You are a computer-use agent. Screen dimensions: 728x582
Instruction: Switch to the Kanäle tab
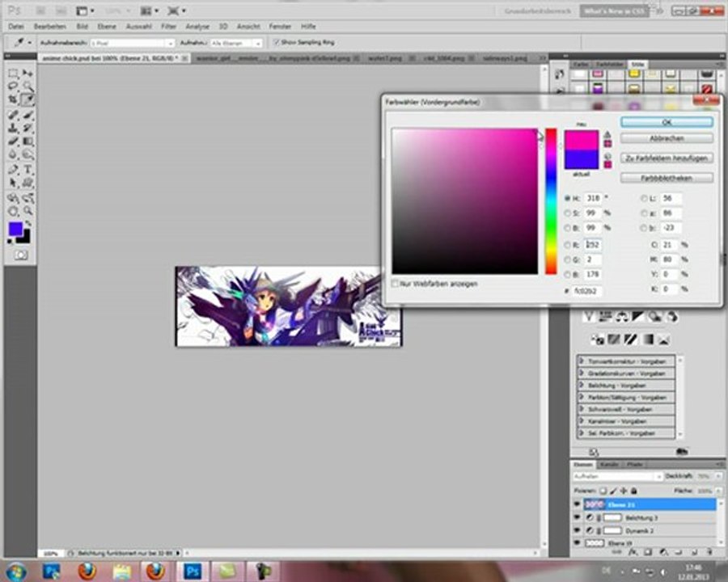point(610,465)
